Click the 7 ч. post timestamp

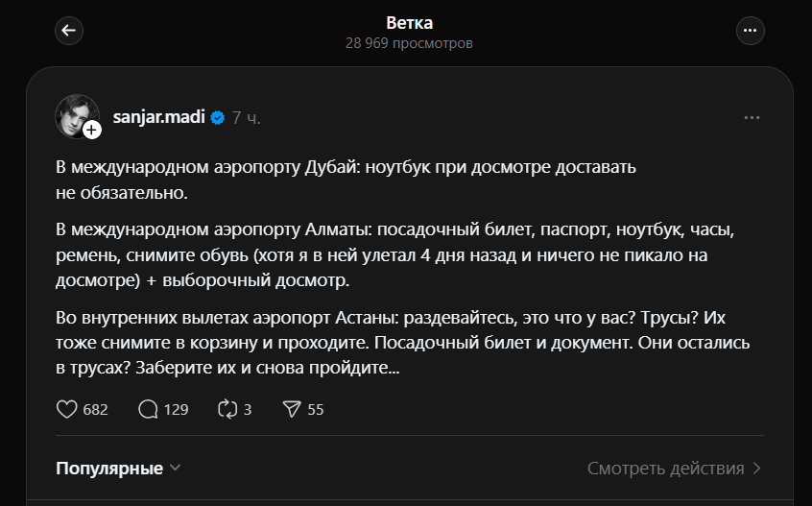tap(246, 118)
